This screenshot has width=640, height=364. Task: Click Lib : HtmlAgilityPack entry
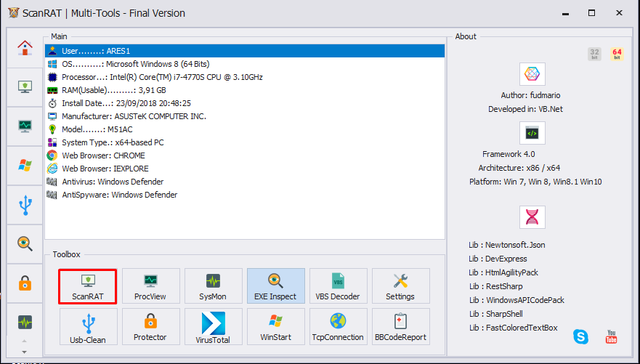click(503, 273)
